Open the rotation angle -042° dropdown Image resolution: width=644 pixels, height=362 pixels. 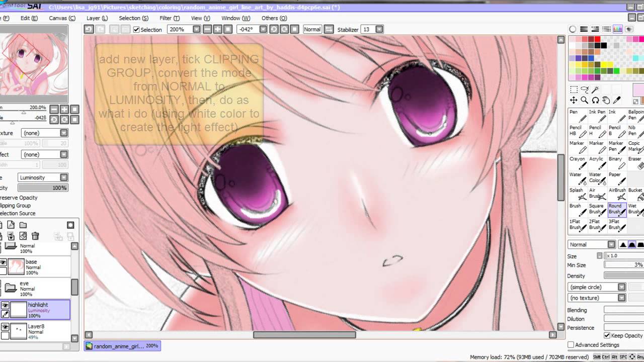tap(263, 30)
